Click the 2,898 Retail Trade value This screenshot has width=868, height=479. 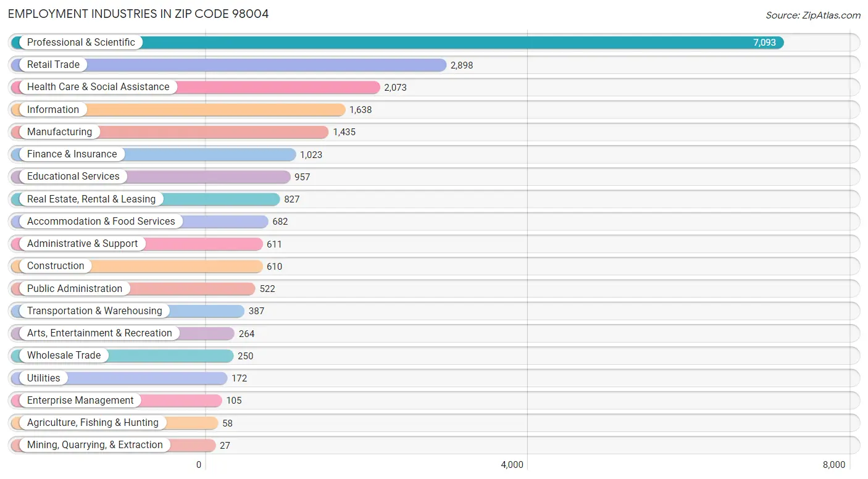462,65
